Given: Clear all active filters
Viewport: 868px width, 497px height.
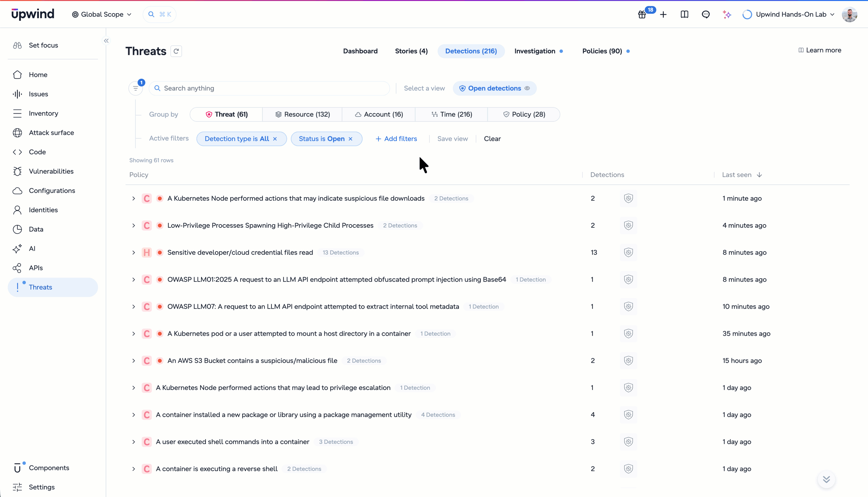Looking at the screenshot, I should pos(492,139).
